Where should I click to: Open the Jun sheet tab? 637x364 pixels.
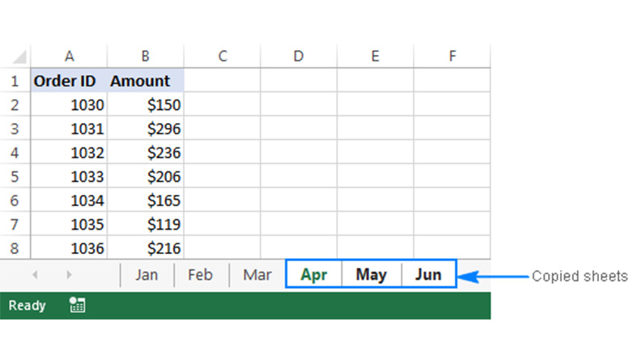(428, 275)
